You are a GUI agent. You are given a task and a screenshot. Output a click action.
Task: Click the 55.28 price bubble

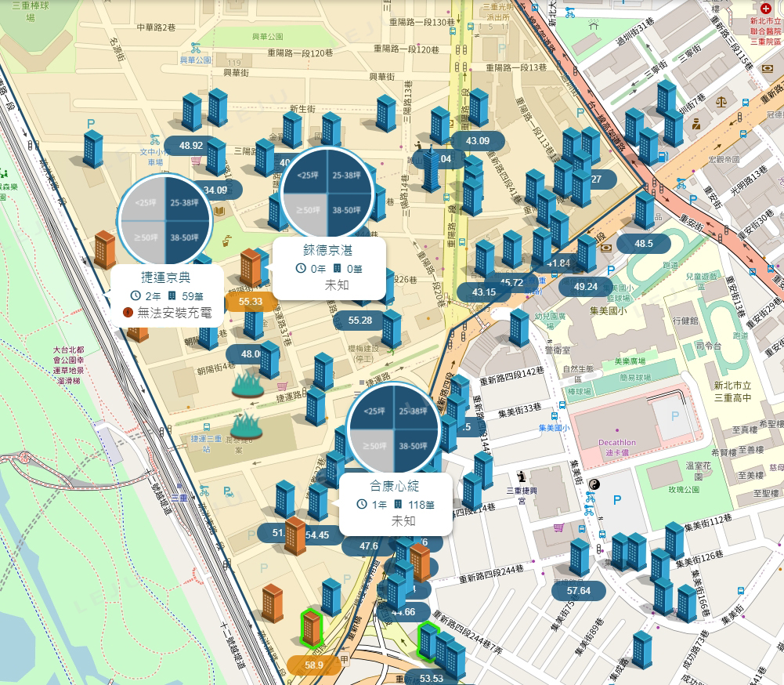360,321
